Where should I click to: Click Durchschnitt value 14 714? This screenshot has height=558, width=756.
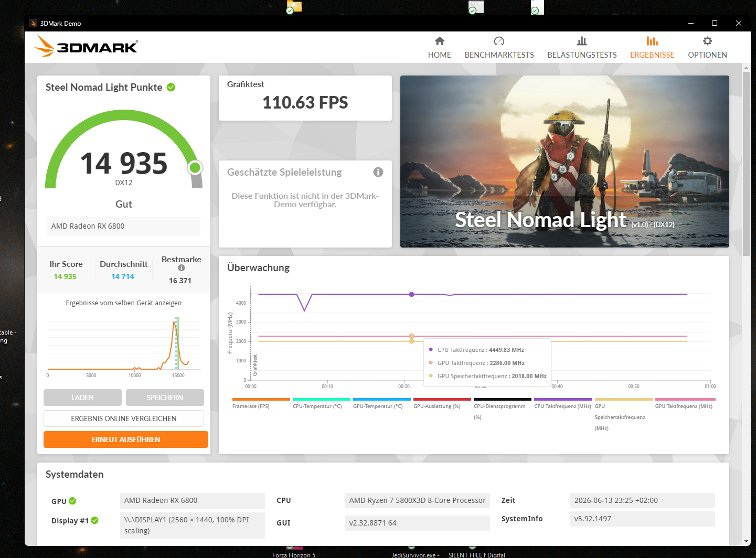click(x=123, y=276)
